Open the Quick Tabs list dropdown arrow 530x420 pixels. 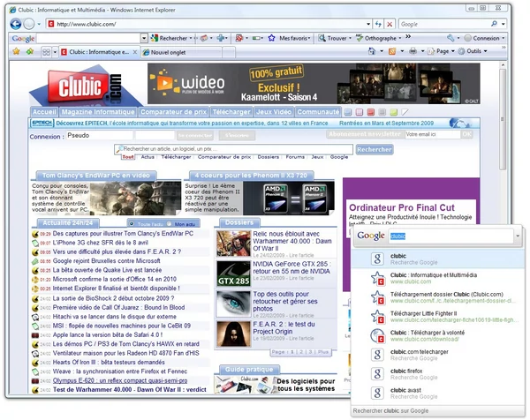click(x=55, y=52)
